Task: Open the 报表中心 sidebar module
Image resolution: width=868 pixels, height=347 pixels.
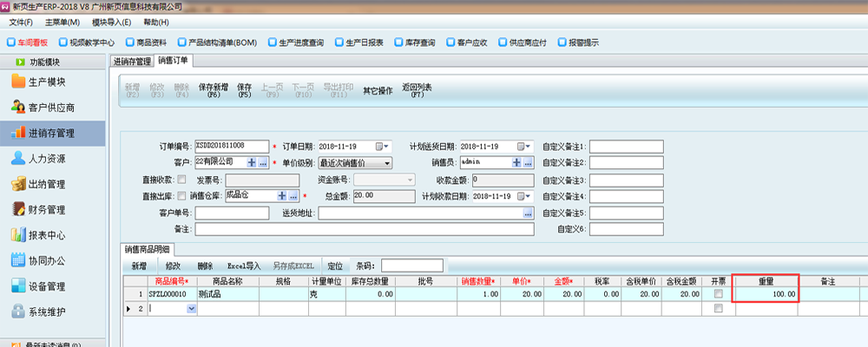Action: [47, 235]
